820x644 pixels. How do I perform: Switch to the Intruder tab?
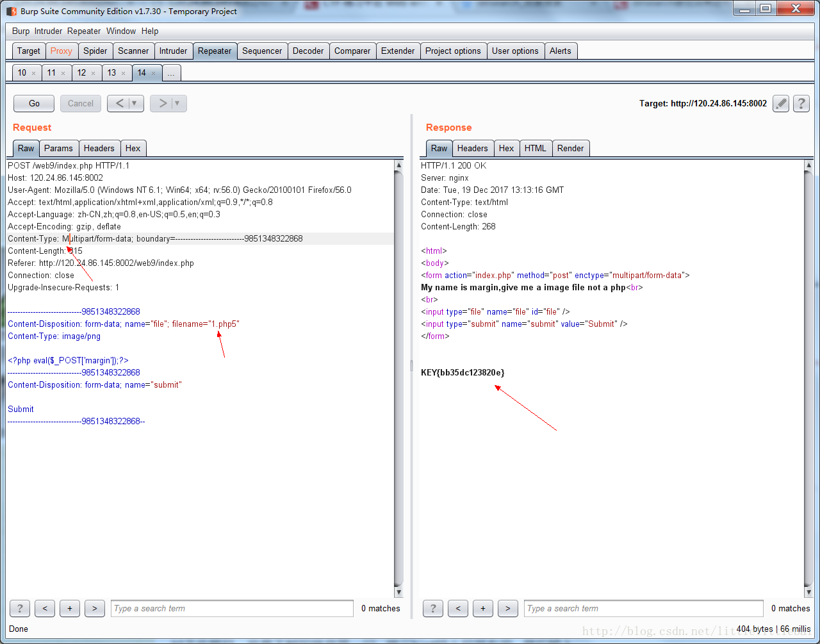173,51
